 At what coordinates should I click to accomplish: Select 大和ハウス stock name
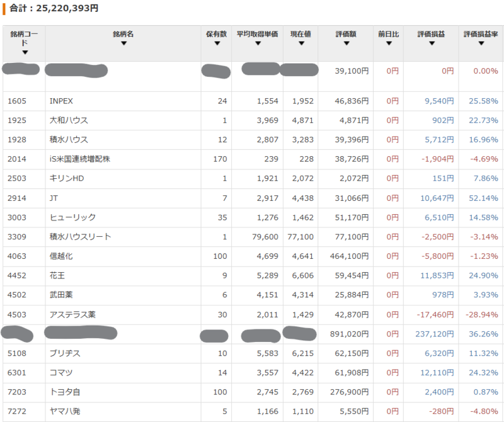point(69,120)
